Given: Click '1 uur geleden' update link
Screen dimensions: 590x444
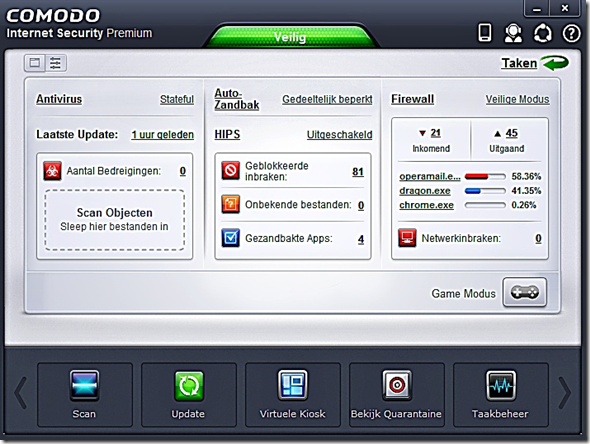Looking at the screenshot, I should pos(163,135).
